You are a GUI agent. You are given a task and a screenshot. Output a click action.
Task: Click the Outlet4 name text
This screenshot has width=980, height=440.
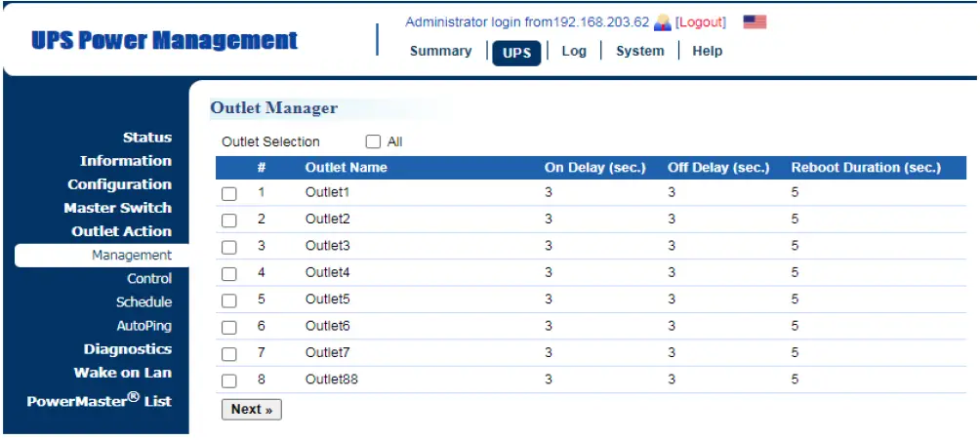pyautogui.click(x=327, y=273)
